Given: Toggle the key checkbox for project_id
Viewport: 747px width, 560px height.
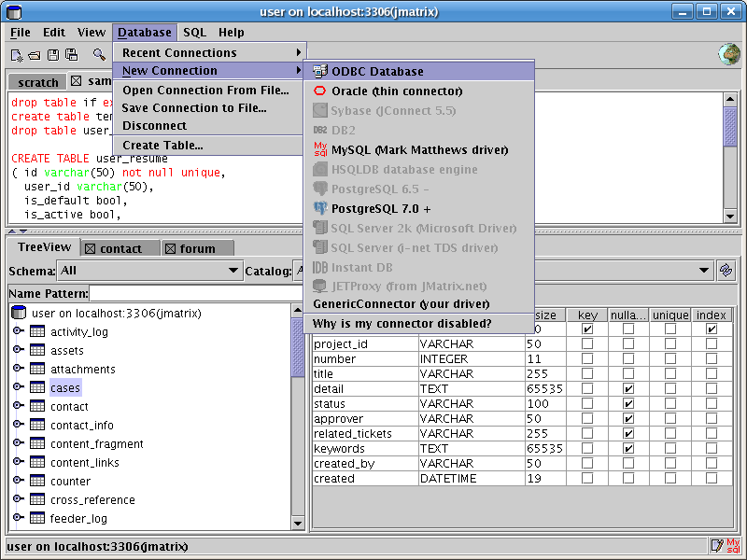Looking at the screenshot, I should point(587,343).
